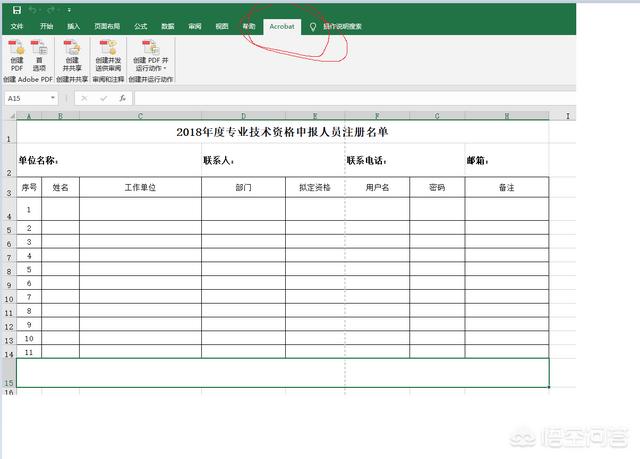Screen dimensions: 640x459
Task: Switch to the 视图 ribbon tab
Action: click(x=222, y=27)
